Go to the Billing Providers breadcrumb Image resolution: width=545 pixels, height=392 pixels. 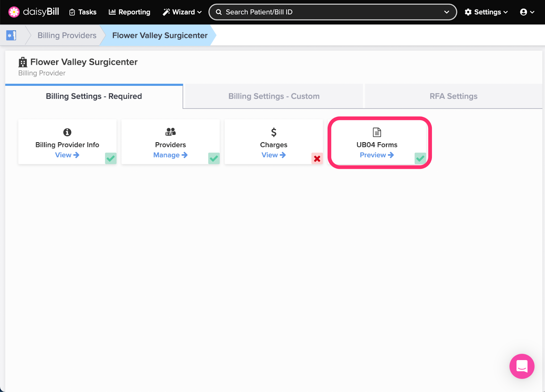tap(67, 35)
